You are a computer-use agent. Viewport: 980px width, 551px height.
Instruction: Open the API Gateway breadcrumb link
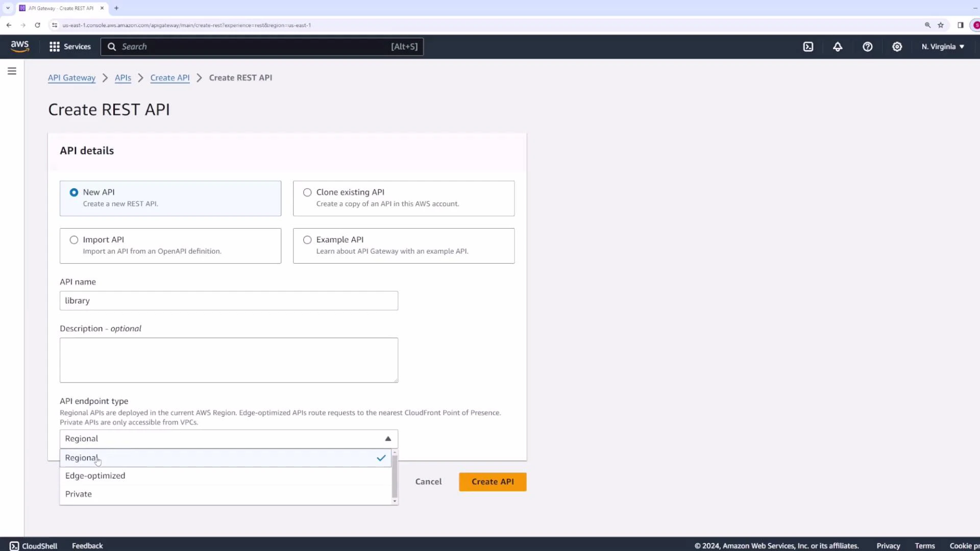click(x=71, y=78)
